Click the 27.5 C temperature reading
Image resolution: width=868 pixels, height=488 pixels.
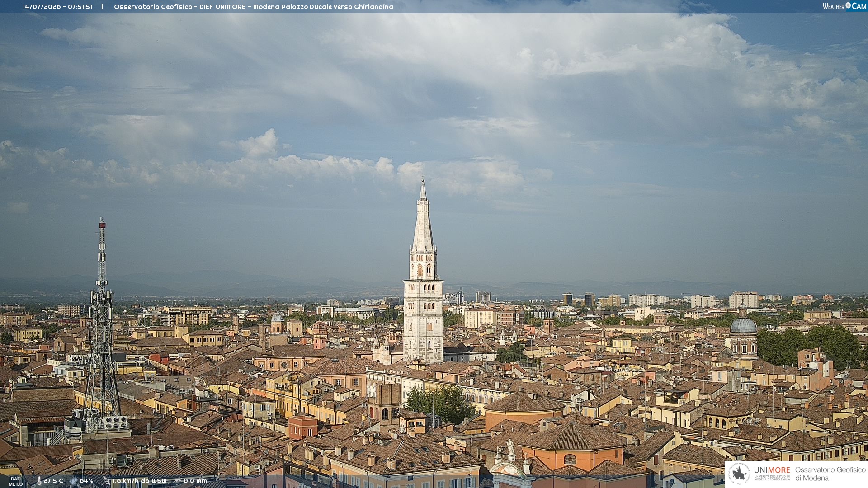coord(53,481)
